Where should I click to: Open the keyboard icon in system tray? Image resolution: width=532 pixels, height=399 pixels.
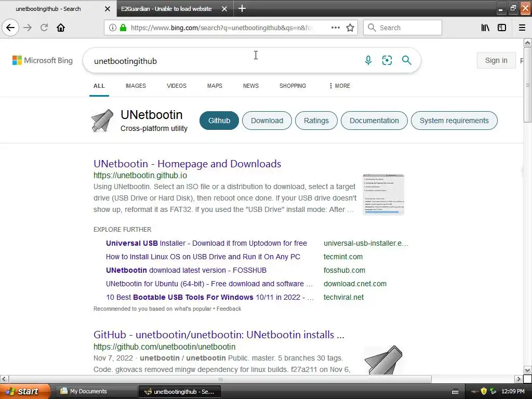tap(455, 392)
